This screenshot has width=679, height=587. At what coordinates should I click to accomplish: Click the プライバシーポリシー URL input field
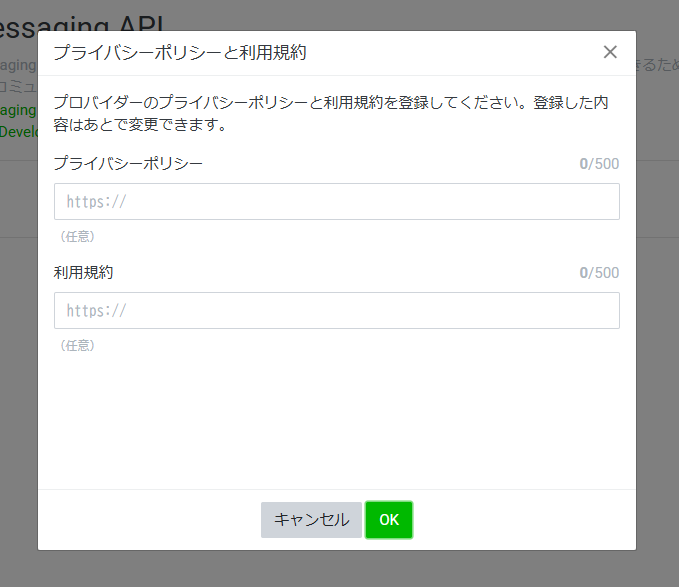pyautogui.click(x=336, y=201)
